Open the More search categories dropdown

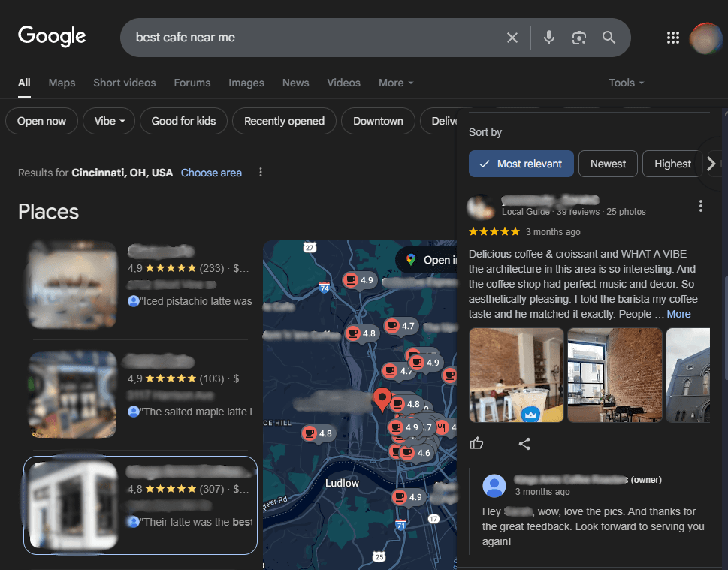click(x=396, y=83)
